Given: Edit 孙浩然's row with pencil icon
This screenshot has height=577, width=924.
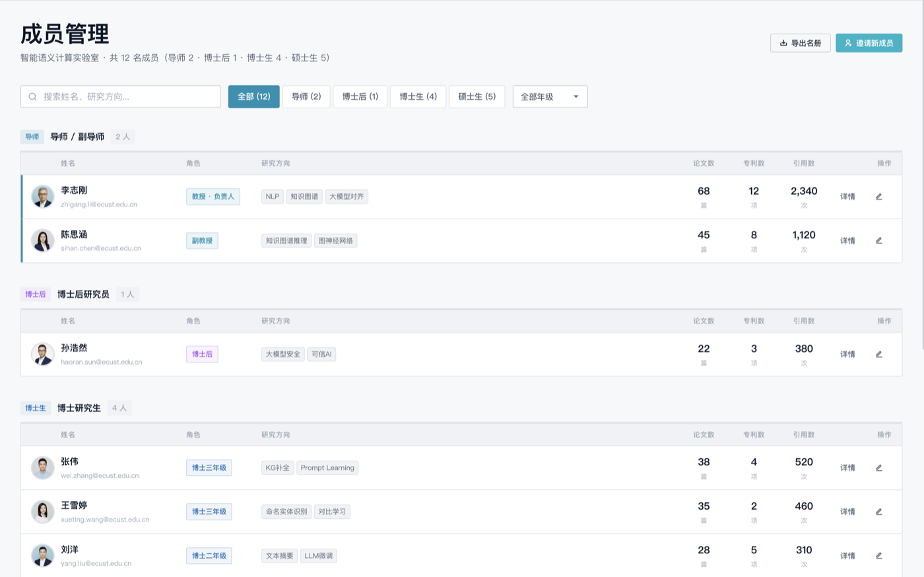Looking at the screenshot, I should point(878,355).
